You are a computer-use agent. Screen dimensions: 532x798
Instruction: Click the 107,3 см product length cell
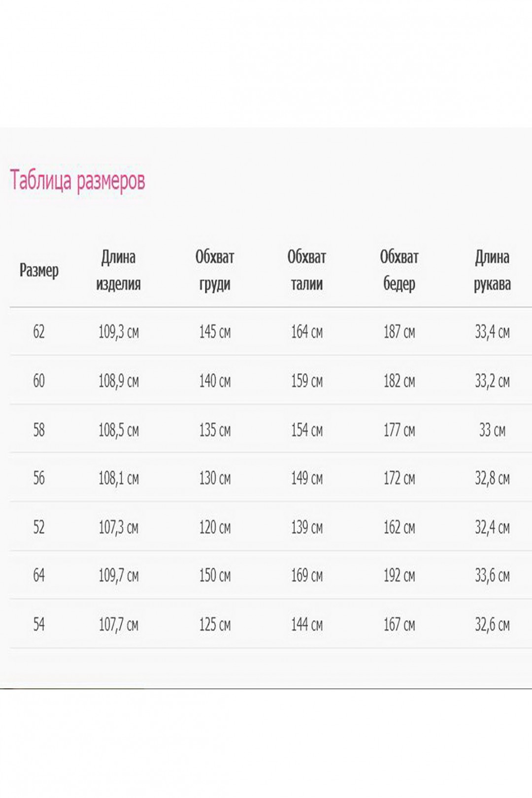(118, 527)
